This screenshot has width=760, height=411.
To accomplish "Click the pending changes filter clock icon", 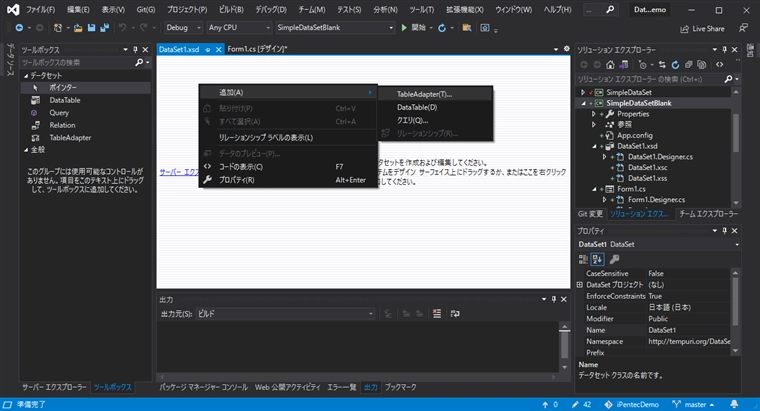I will click(643, 64).
